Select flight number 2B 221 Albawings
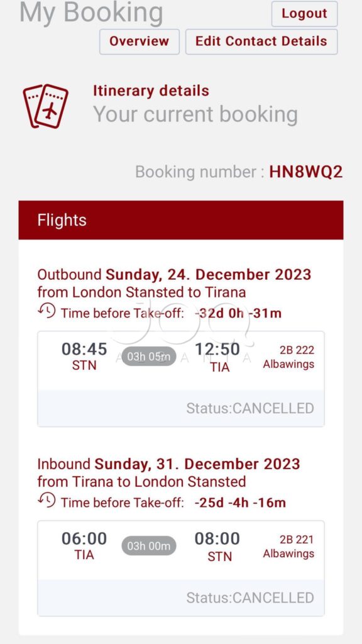The image size is (362, 644). 288,547
